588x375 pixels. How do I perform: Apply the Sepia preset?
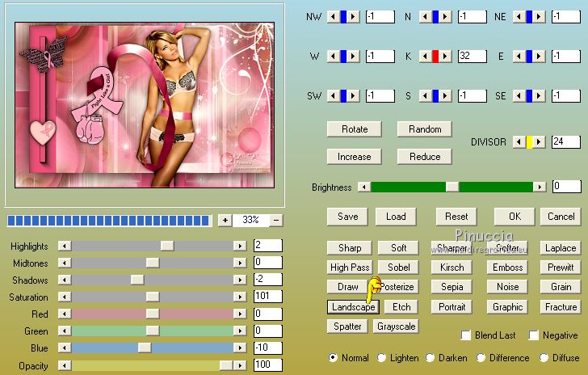[x=451, y=287]
